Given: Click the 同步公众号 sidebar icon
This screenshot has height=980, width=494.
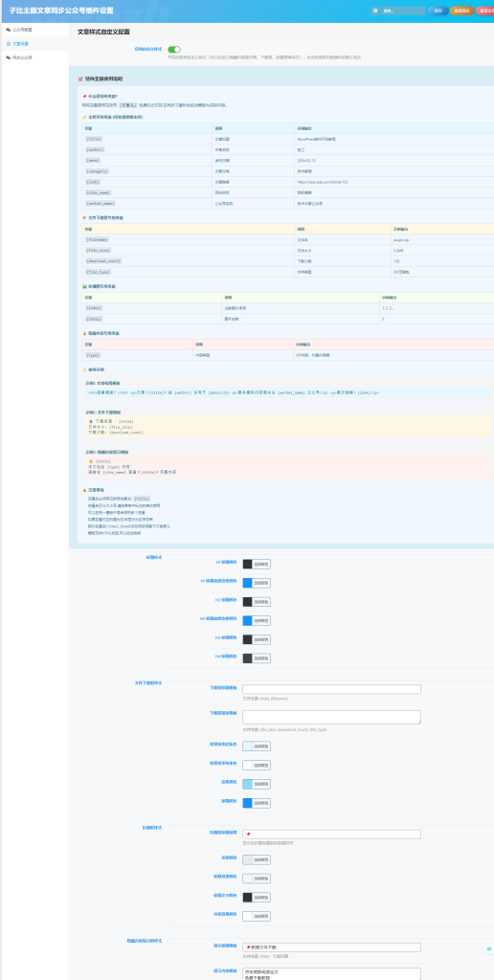Looking at the screenshot, I should coord(8,57).
